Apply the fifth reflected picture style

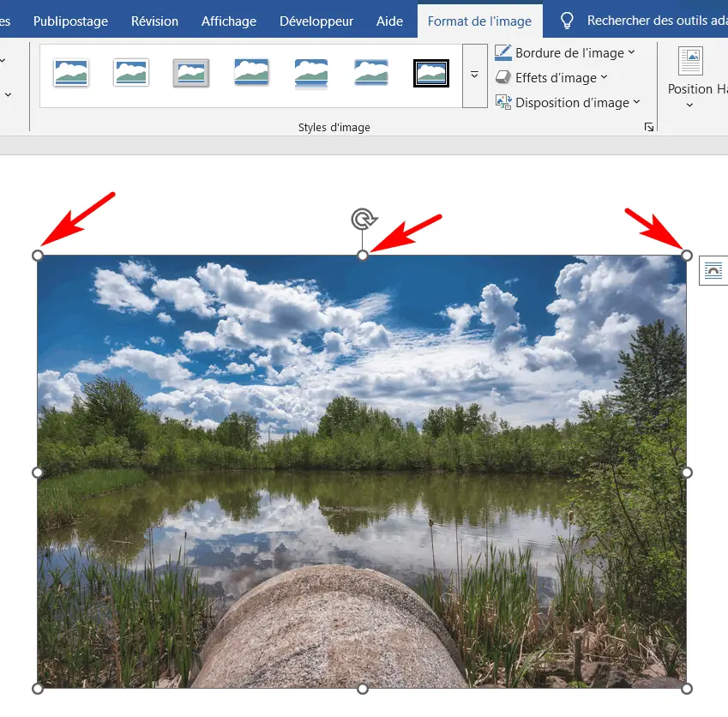311,74
